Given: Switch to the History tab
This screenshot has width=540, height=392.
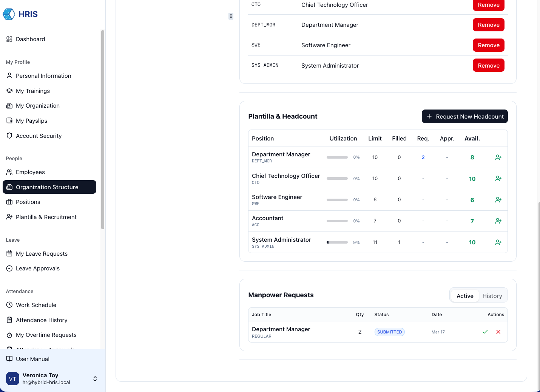Looking at the screenshot, I should 492,296.
